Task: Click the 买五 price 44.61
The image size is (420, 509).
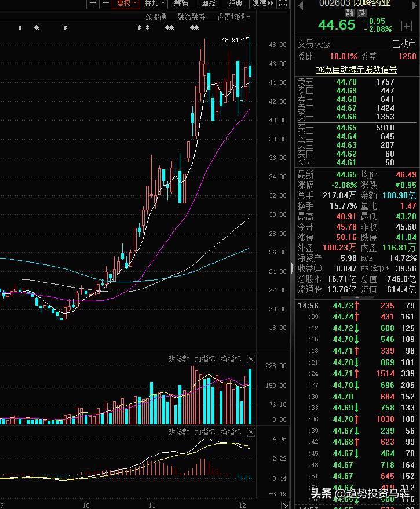Action: click(x=346, y=162)
